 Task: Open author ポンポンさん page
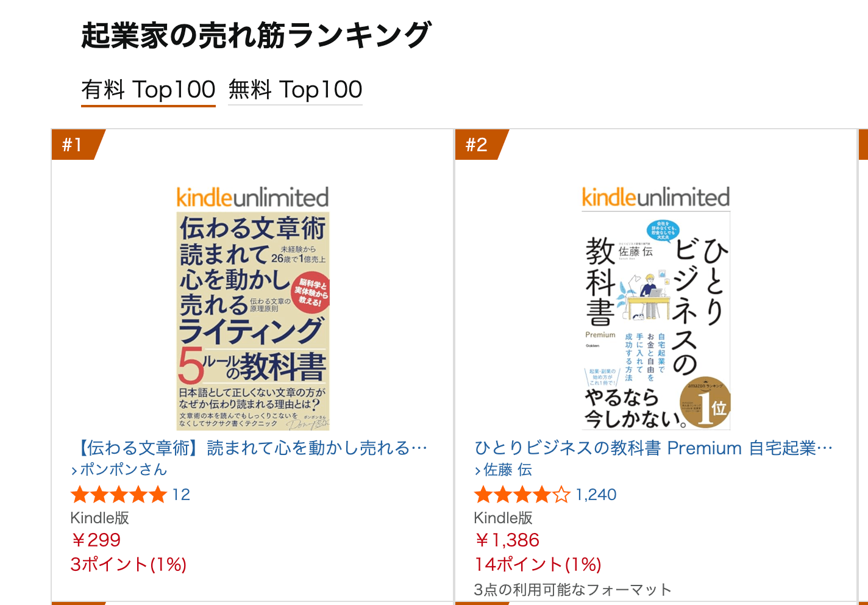[124, 470]
